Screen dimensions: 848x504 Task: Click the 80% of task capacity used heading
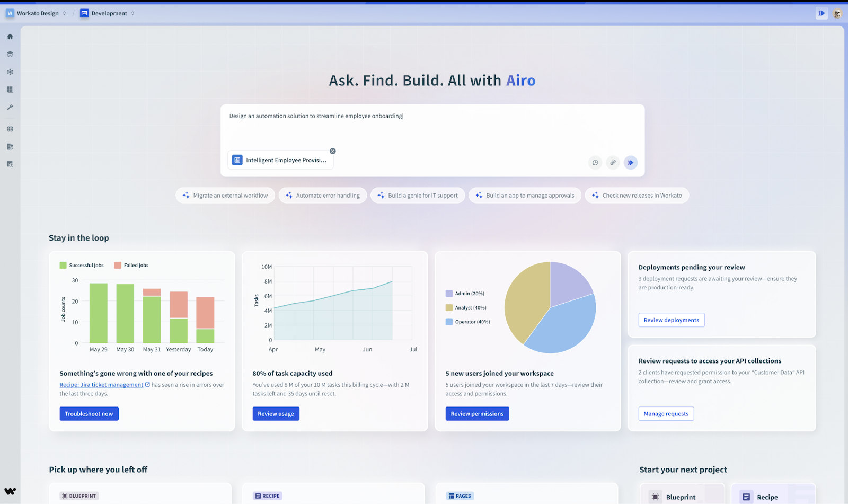[x=293, y=374]
